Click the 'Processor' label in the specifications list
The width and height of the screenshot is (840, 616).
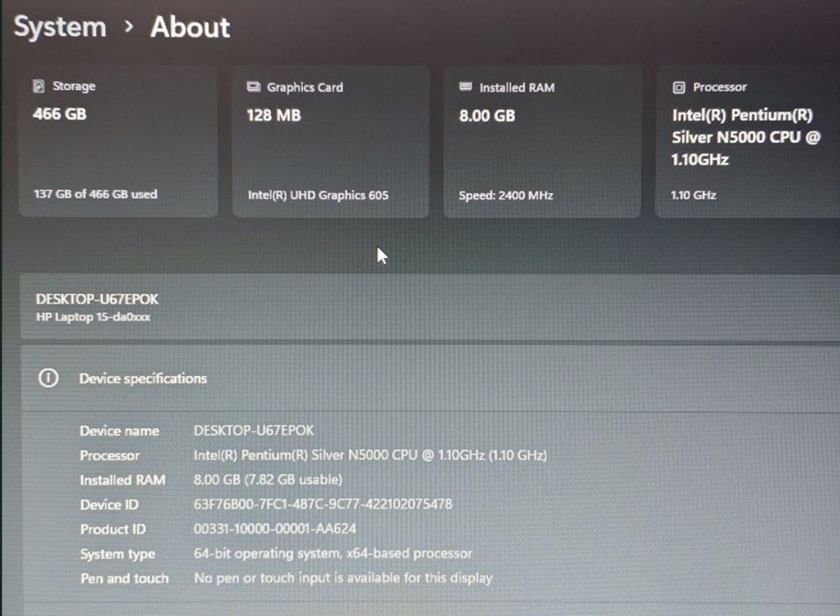click(x=109, y=456)
